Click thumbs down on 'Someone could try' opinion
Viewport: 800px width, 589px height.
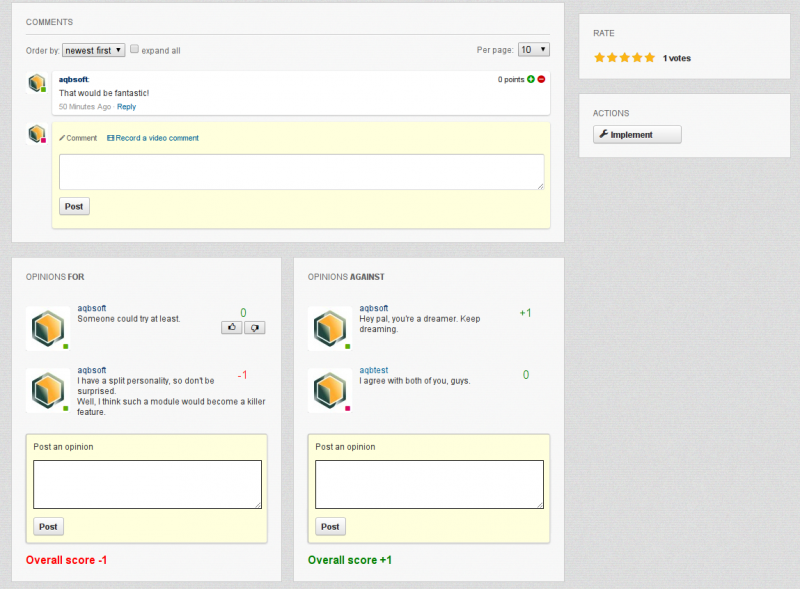click(x=254, y=327)
